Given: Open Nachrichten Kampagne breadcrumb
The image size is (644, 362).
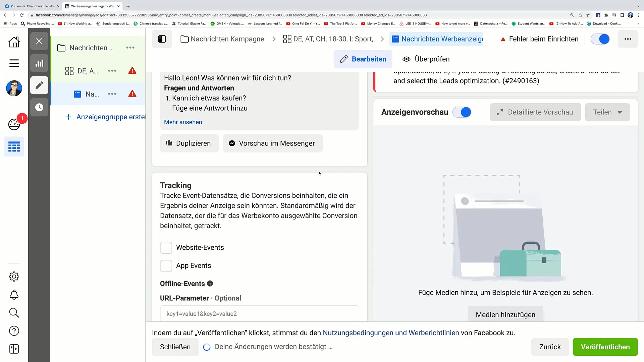Looking at the screenshot, I should click(222, 39).
